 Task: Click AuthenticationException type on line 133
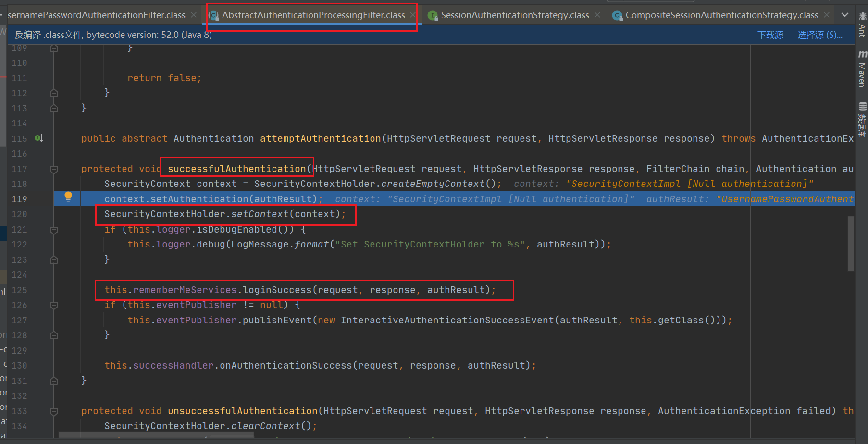pyautogui.click(x=724, y=411)
